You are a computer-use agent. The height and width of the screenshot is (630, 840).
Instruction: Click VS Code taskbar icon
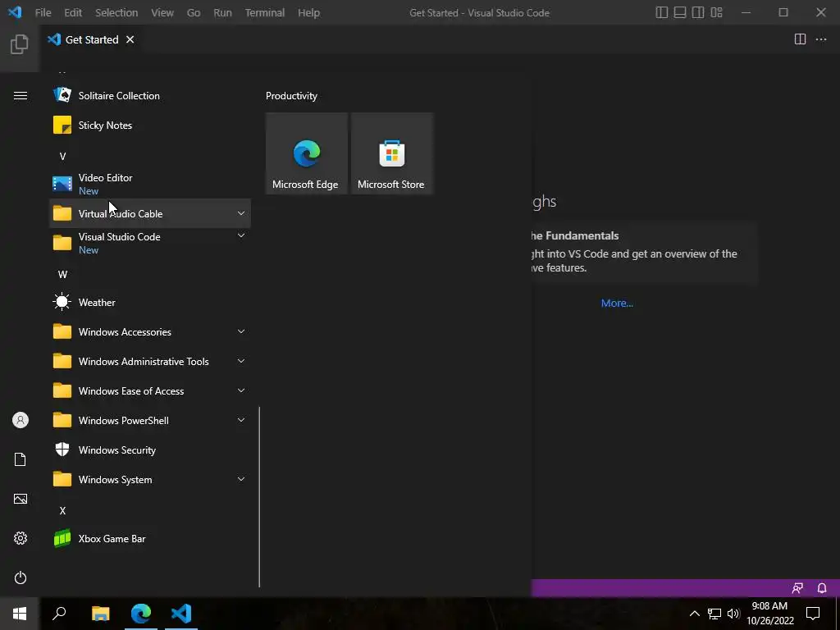(x=181, y=614)
